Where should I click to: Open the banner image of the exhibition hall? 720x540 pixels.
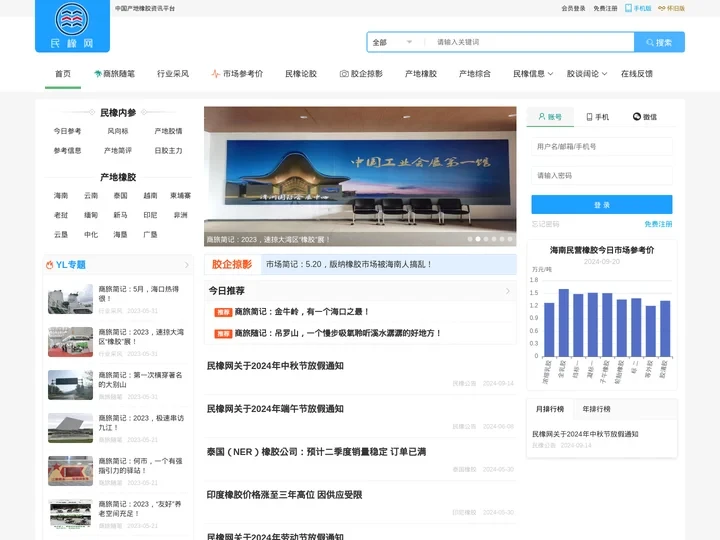click(x=360, y=176)
